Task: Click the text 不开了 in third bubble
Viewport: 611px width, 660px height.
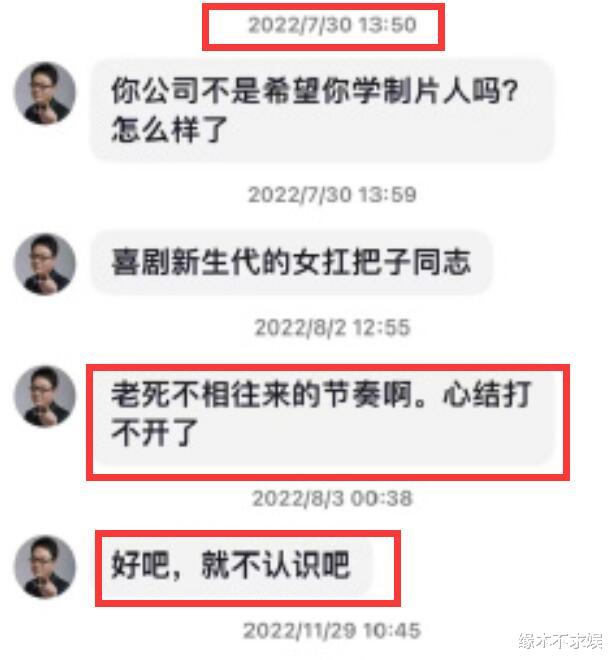Action: 154,433
